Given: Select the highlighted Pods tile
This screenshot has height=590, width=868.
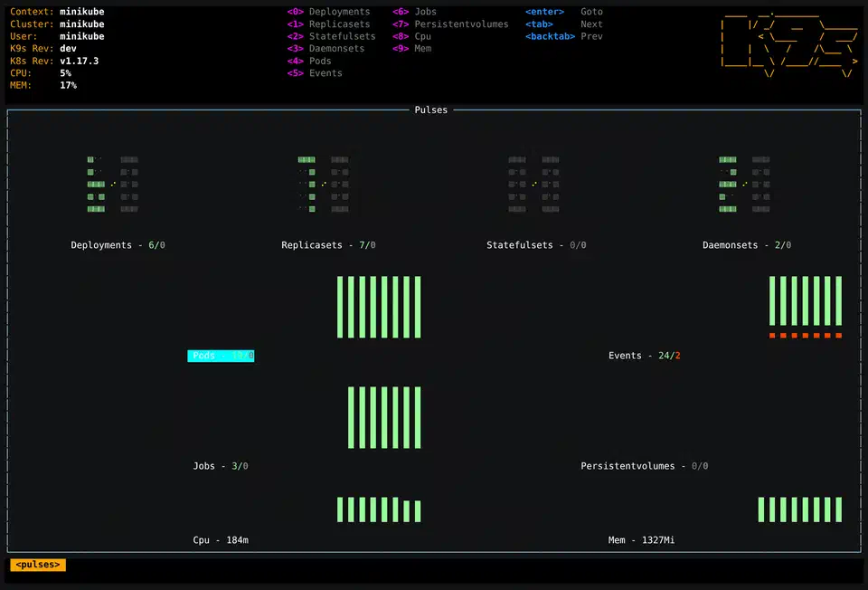Looking at the screenshot, I should [221, 356].
